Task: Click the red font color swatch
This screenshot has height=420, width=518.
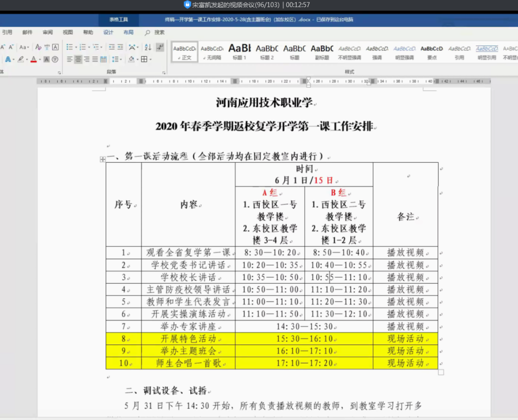Action: point(33,59)
